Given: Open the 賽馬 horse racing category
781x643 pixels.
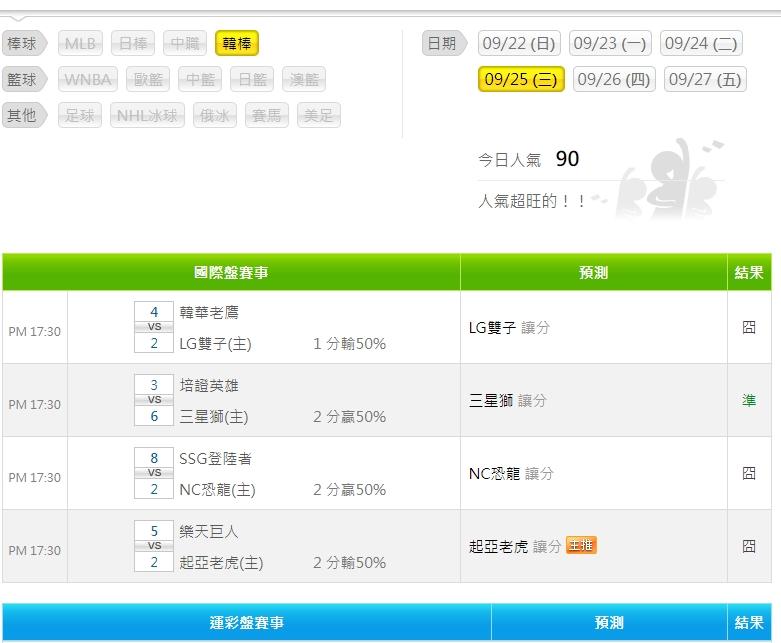Looking at the screenshot, I should tap(267, 116).
